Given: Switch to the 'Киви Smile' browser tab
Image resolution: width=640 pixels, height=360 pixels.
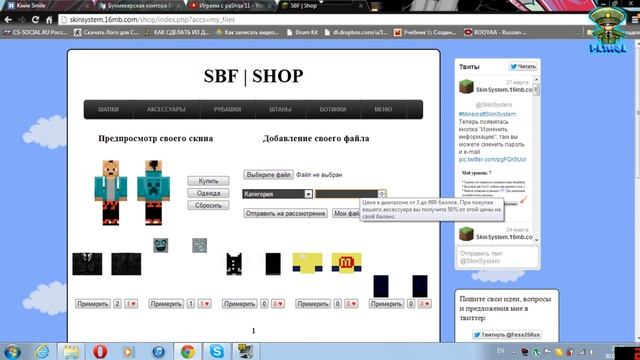Looking at the screenshot, I should (x=47, y=6).
